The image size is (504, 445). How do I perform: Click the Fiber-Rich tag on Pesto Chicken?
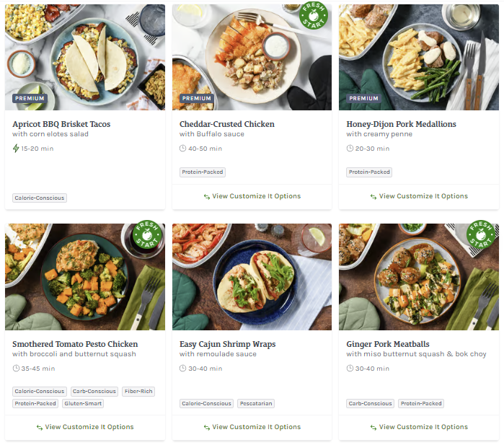pos(138,392)
